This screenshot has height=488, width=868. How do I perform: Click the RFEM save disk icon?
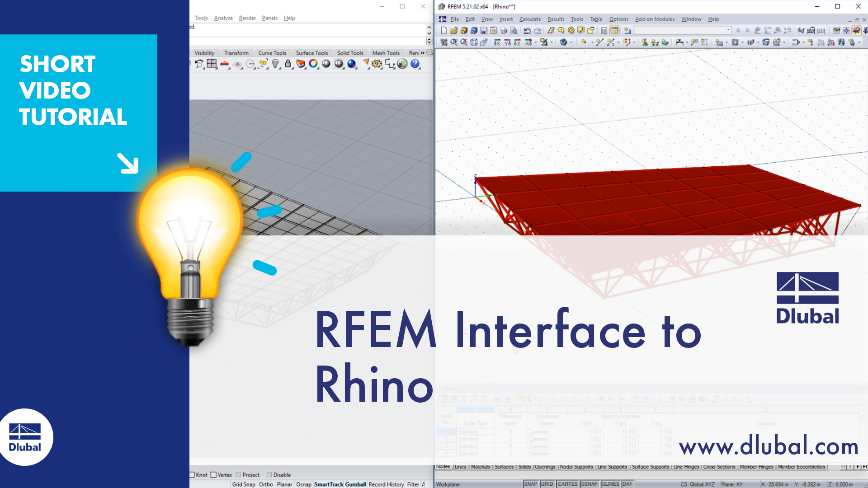tap(484, 31)
